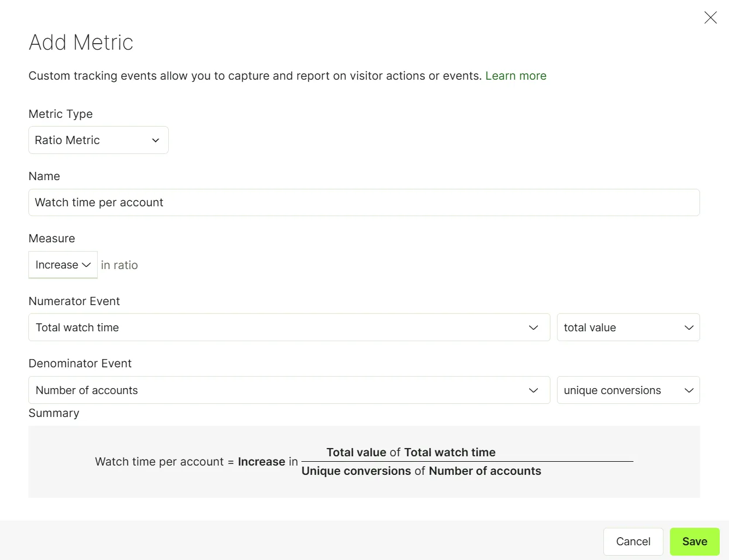Click the Name input field

click(364, 202)
